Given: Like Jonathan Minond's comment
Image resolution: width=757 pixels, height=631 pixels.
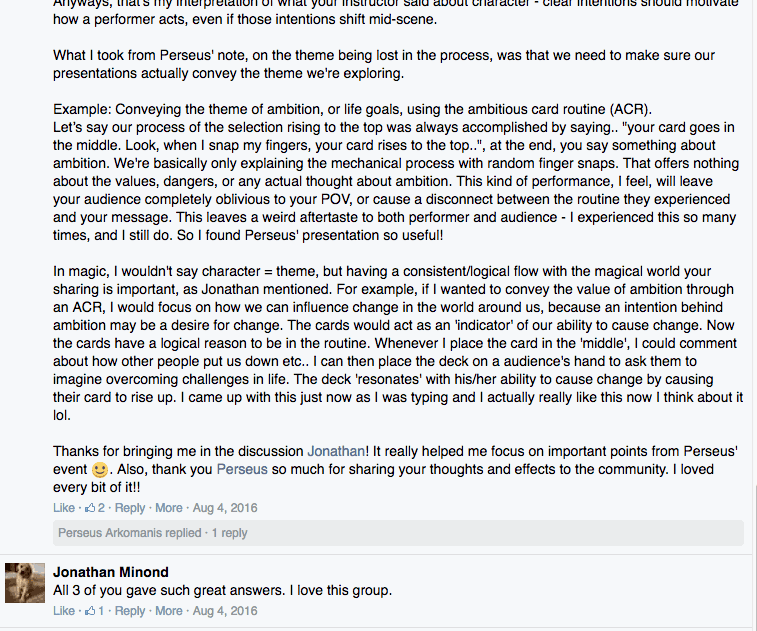Looking at the screenshot, I should pyautogui.click(x=64, y=611).
